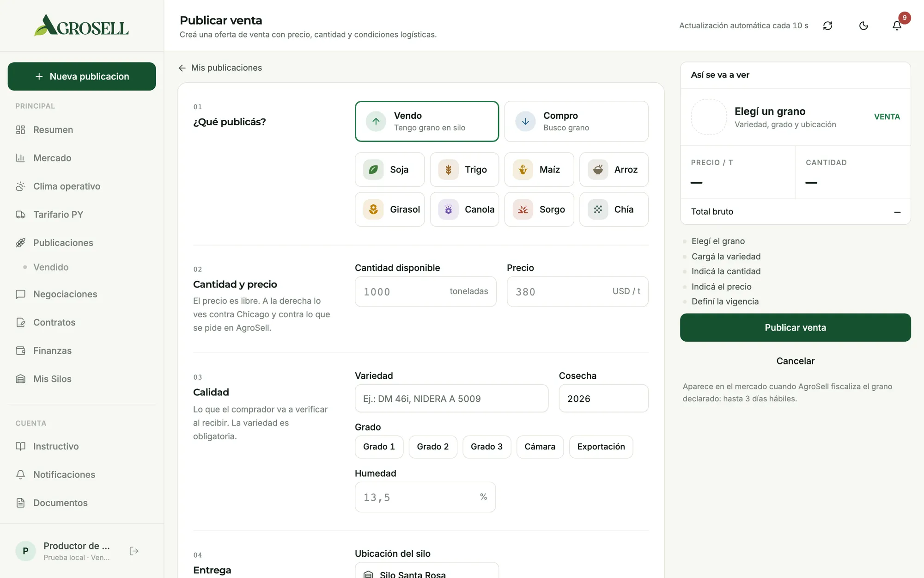Click the Finanzas wallet icon

click(20, 350)
